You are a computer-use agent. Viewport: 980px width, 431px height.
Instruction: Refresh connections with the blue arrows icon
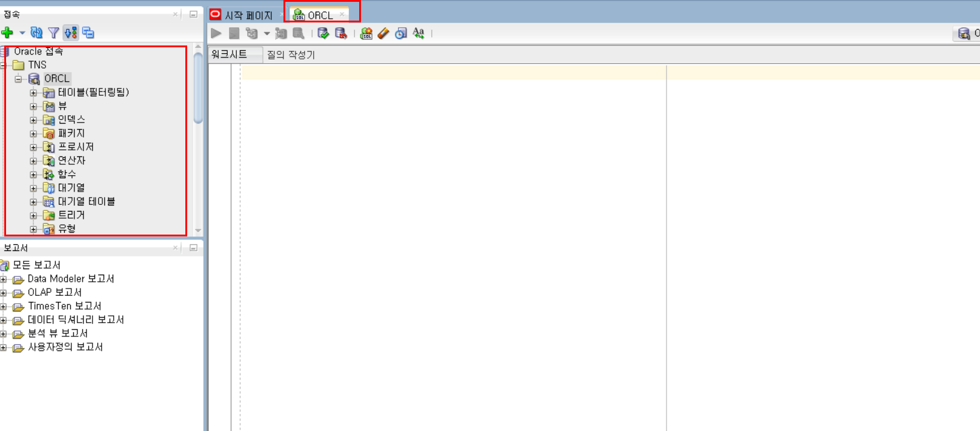[36, 33]
